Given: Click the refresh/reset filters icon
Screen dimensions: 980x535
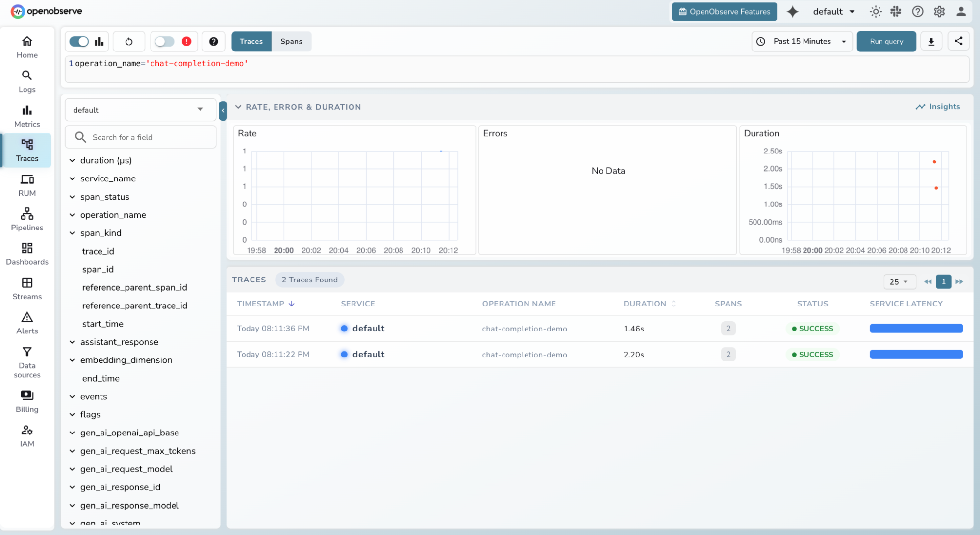Looking at the screenshot, I should coord(129,41).
